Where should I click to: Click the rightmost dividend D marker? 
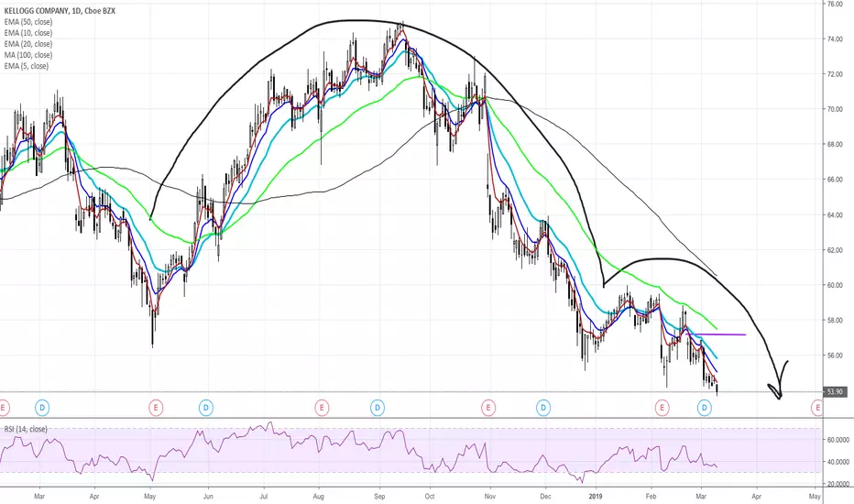coord(705,407)
